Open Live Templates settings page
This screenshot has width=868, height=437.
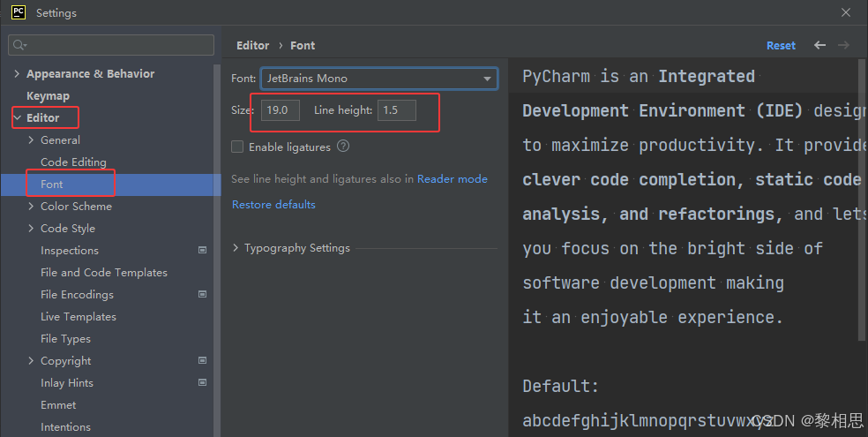pos(79,317)
